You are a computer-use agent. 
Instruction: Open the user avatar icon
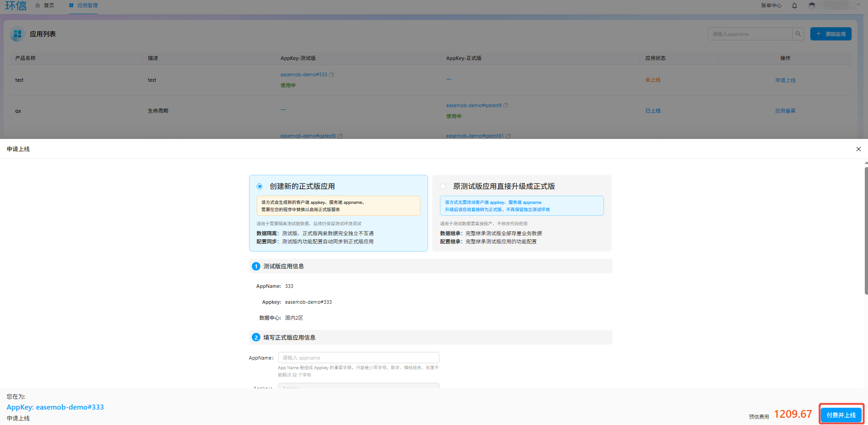click(x=812, y=5)
